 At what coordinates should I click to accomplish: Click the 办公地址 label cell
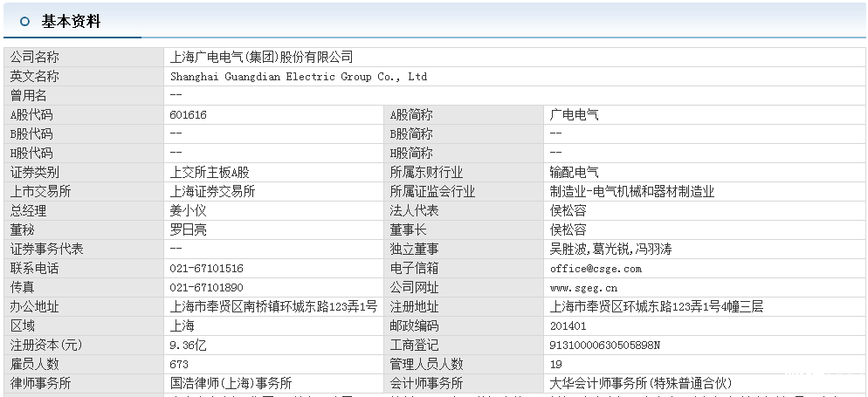tap(84, 307)
